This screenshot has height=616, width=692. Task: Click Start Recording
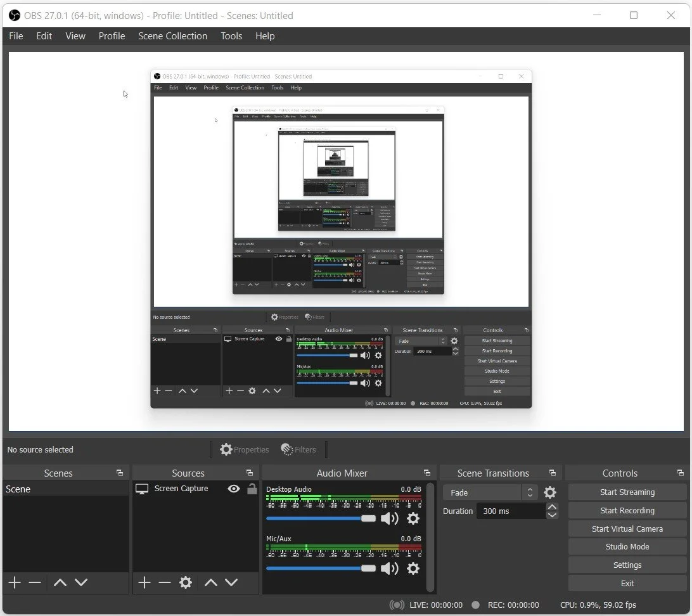click(627, 511)
